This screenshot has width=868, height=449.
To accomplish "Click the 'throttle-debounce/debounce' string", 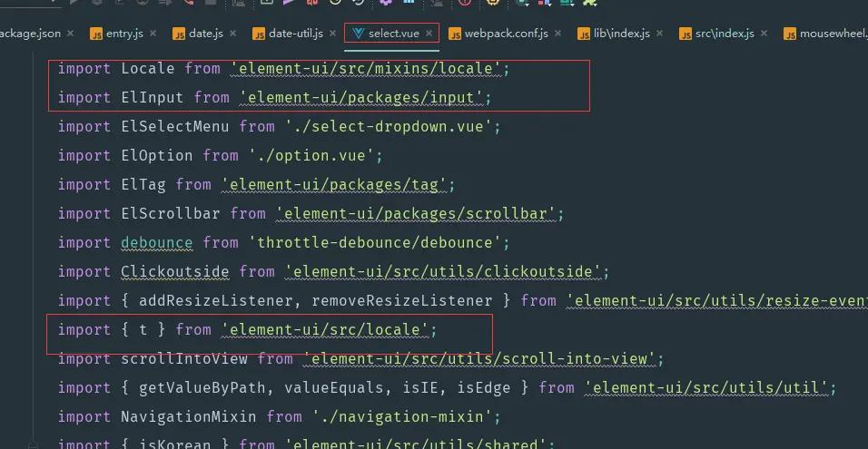I will tap(375, 243).
